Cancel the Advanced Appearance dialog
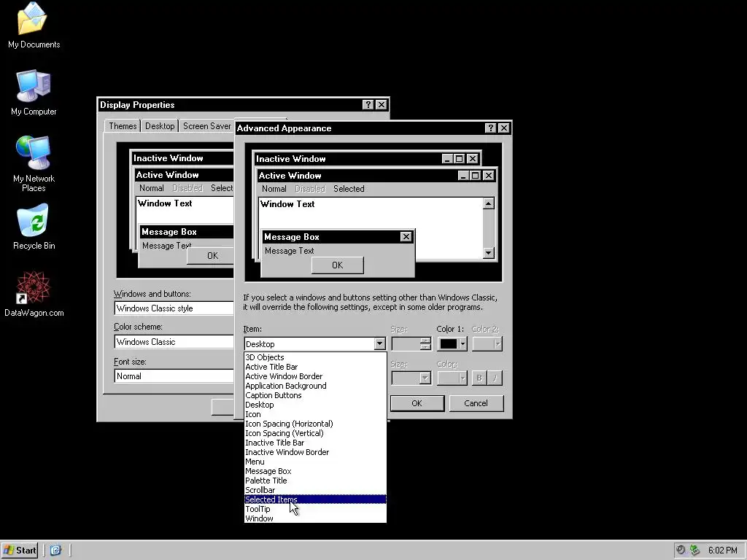The image size is (747, 560). click(476, 403)
